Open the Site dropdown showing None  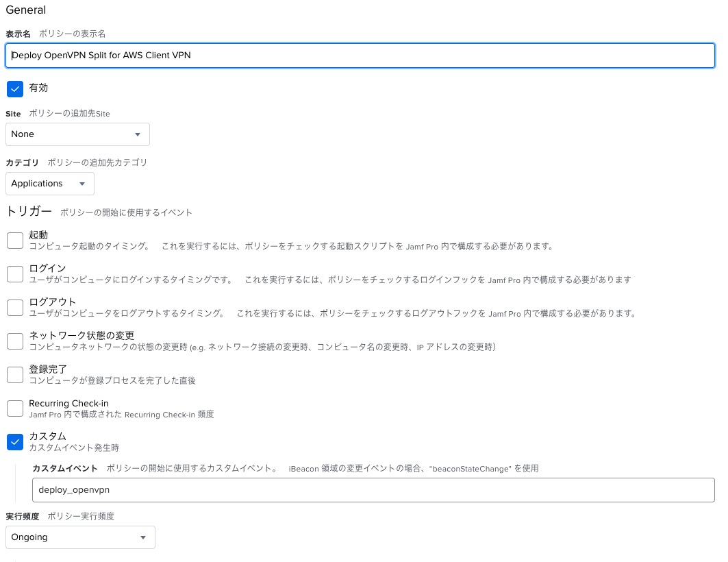pyautogui.click(x=77, y=134)
